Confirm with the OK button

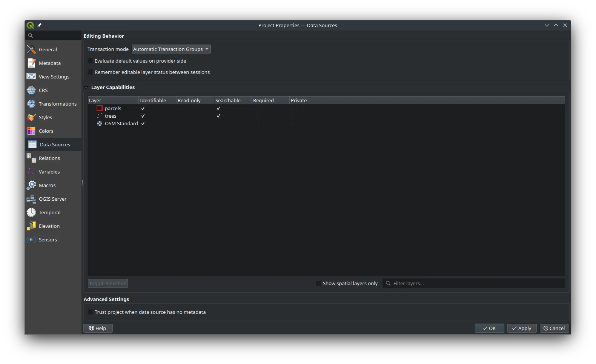[489, 328]
